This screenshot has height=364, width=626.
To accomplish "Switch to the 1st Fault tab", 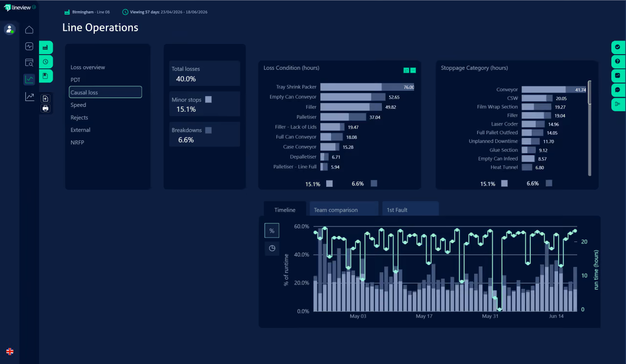I will pyautogui.click(x=410, y=209).
